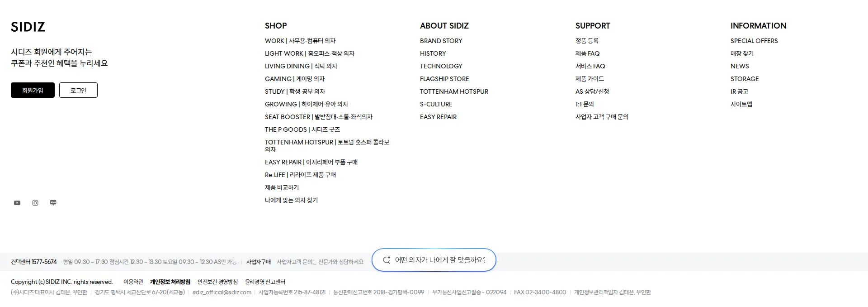Image resolution: width=868 pixels, height=307 pixels.
Task: Open the 어떤 의자가 나에게 잘 맞을까 chat button
Action: pos(434,260)
